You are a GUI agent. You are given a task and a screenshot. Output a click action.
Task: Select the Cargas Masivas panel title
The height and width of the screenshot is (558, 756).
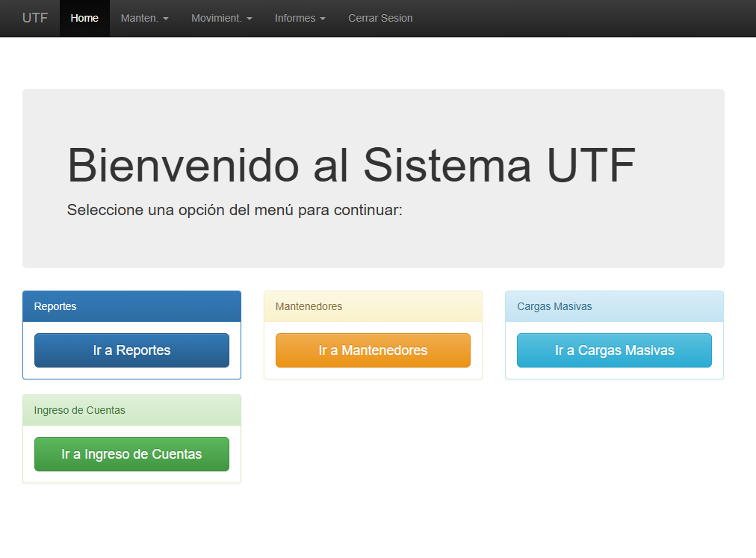(554, 306)
